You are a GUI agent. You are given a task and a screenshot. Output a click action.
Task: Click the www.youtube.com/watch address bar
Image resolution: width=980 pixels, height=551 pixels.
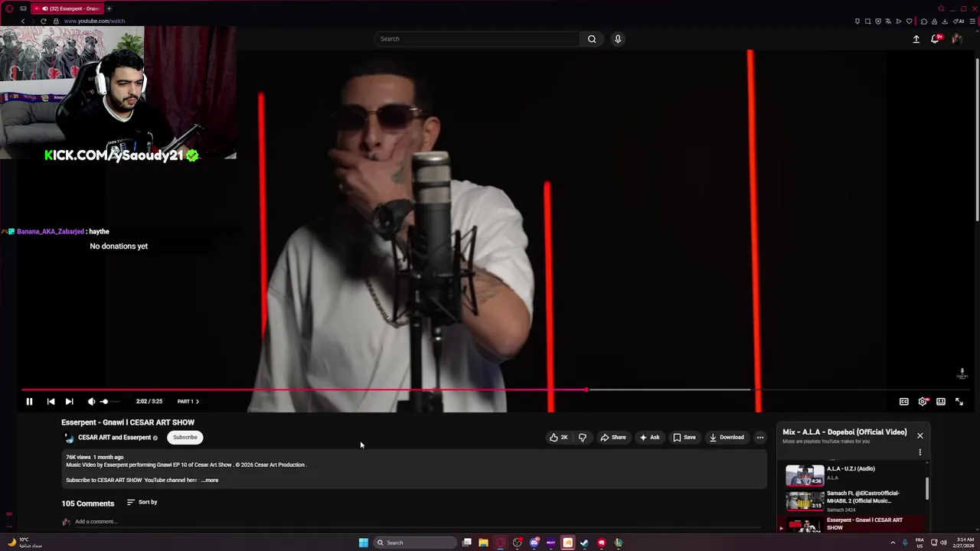(x=94, y=21)
